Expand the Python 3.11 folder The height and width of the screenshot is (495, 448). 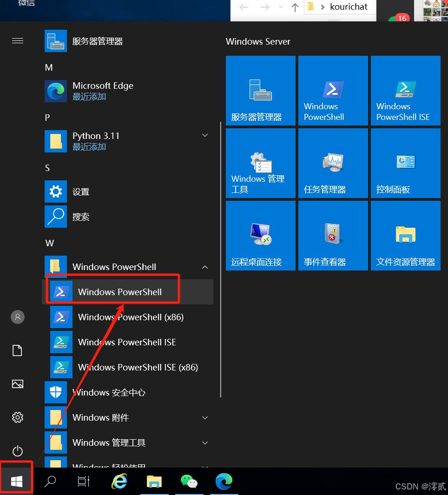click(205, 135)
